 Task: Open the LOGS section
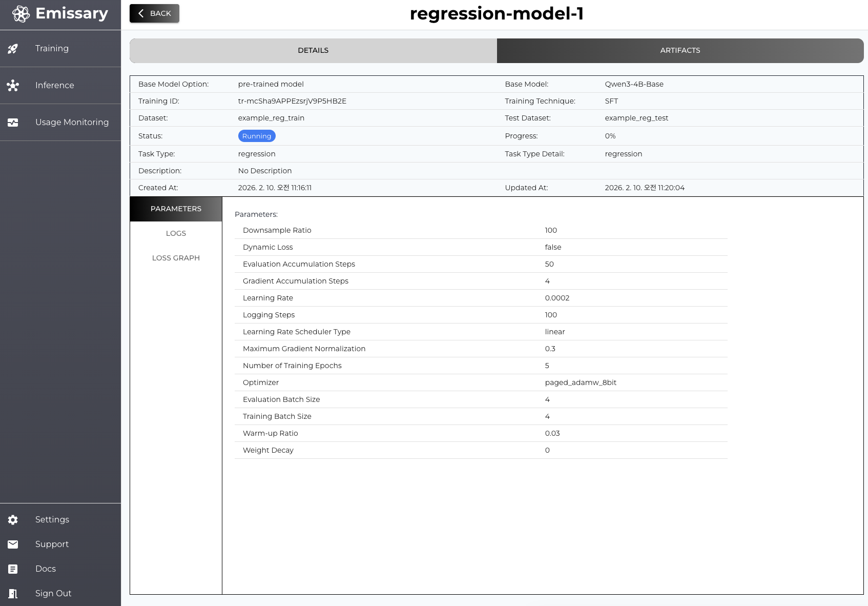(176, 233)
